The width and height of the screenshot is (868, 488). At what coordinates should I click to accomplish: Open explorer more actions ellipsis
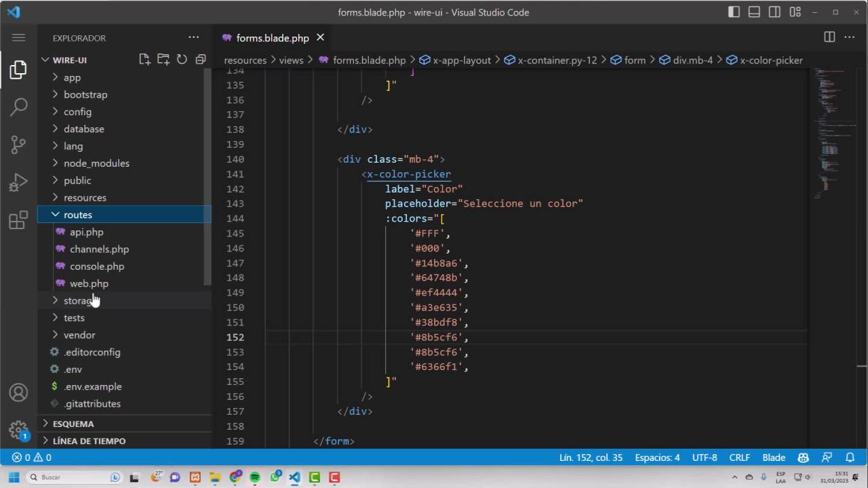click(x=194, y=38)
